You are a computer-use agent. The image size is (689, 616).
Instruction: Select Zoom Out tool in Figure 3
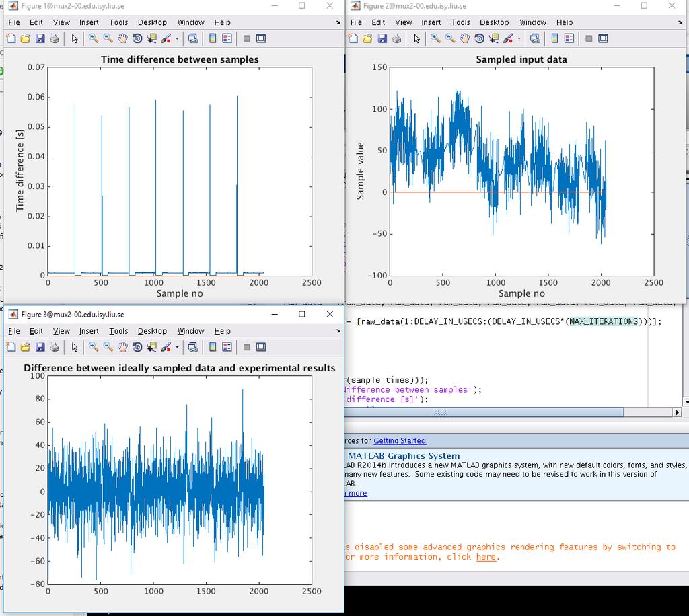(x=108, y=347)
